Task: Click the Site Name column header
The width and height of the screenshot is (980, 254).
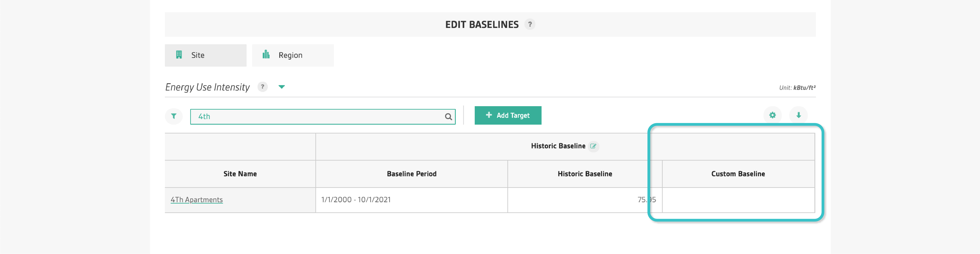Action: (x=240, y=174)
